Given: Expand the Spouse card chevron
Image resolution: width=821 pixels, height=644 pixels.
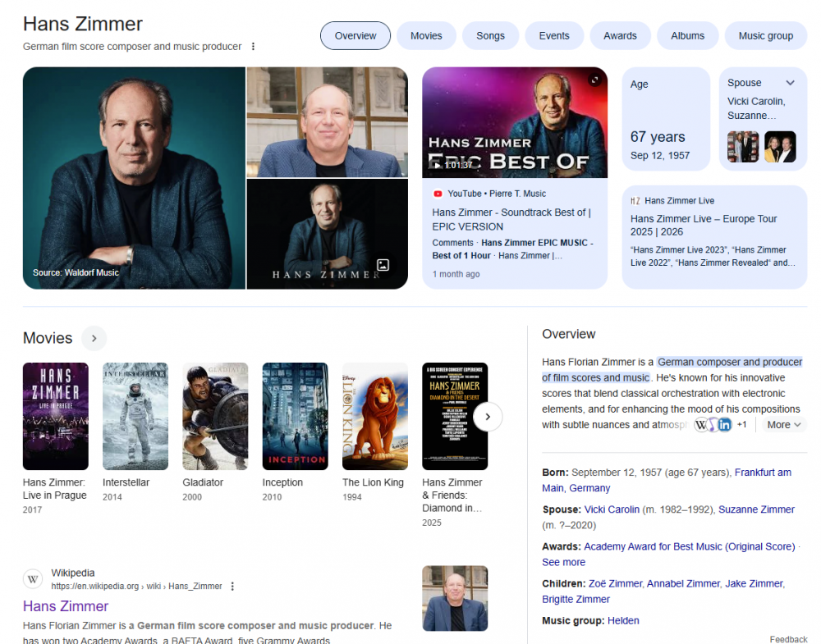Looking at the screenshot, I should pos(790,83).
